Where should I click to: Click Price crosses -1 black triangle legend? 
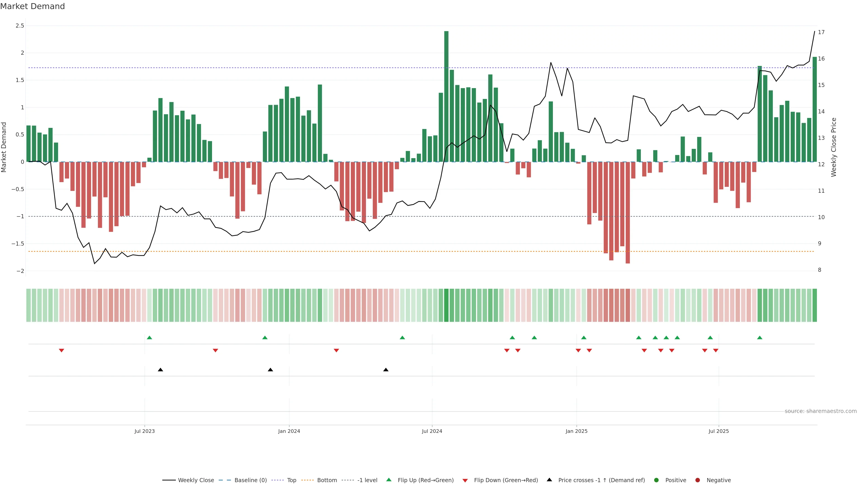pos(549,480)
